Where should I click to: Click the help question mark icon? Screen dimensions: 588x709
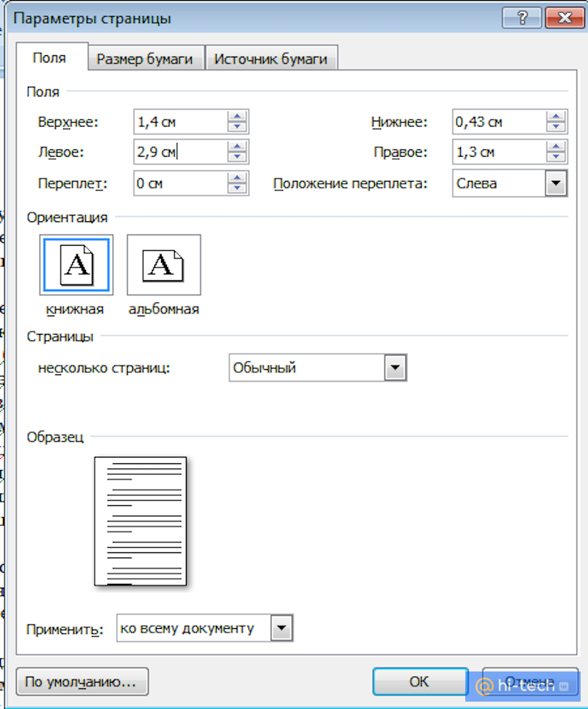click(522, 18)
